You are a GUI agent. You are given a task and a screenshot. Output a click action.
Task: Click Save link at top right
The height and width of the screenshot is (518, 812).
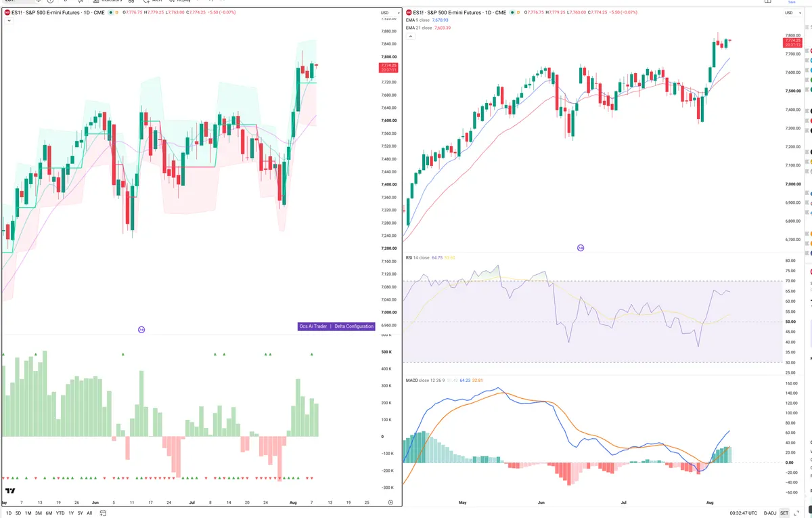792,2
